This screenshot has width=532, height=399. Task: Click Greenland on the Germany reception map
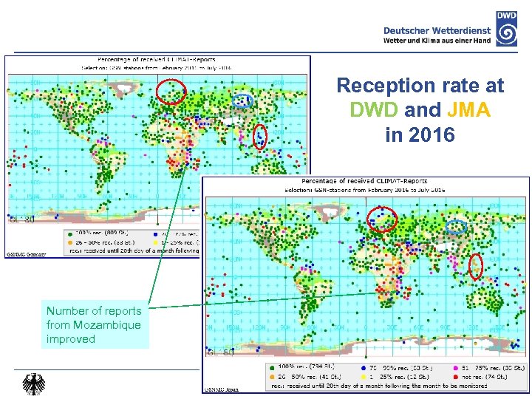point(125,89)
